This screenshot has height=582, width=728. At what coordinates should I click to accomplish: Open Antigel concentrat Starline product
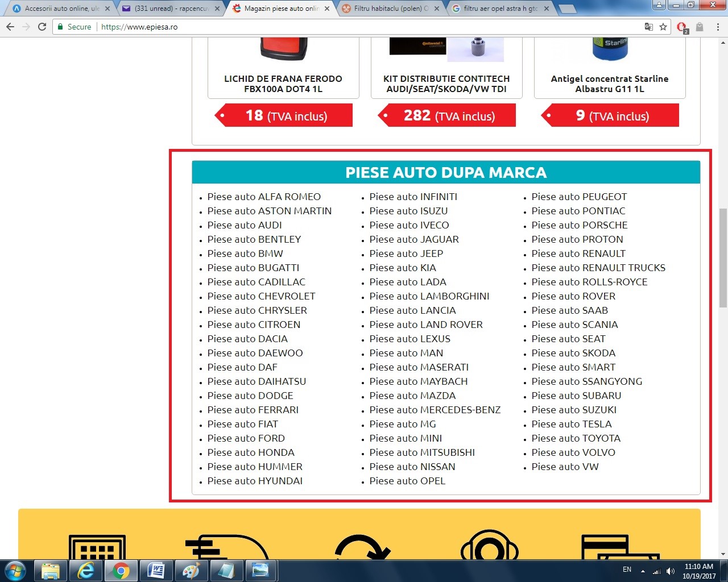[610, 84]
